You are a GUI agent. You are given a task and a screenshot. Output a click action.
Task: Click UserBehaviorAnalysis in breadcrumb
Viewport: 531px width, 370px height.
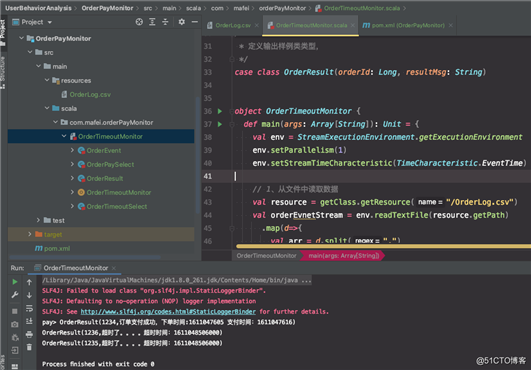(38, 8)
